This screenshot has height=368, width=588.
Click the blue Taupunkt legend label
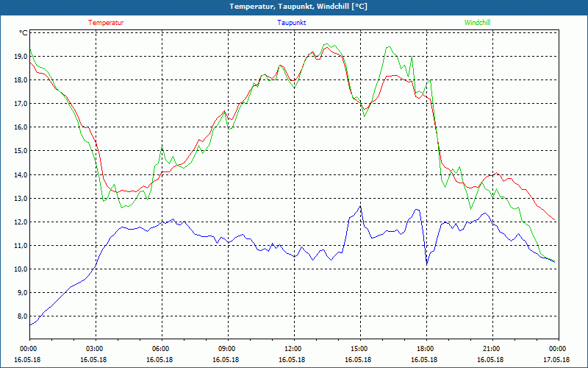tap(291, 23)
